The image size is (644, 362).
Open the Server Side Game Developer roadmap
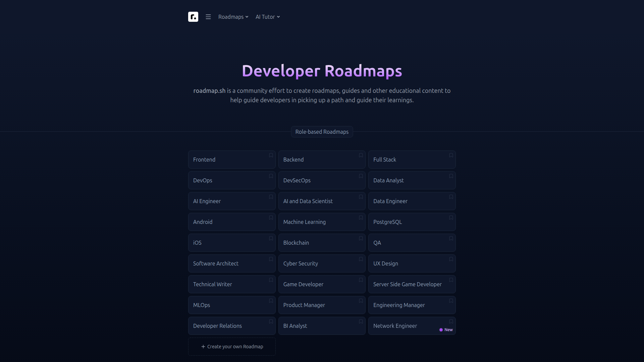[412, 284]
